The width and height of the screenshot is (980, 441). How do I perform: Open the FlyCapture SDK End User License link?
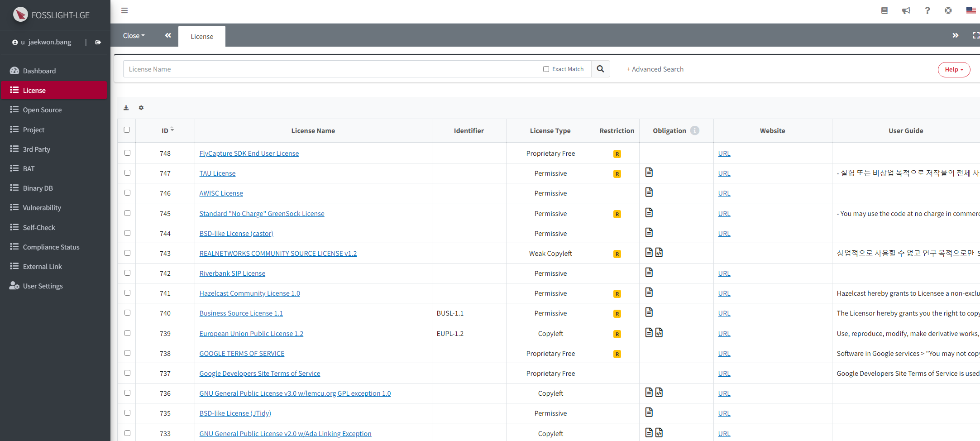tap(249, 153)
